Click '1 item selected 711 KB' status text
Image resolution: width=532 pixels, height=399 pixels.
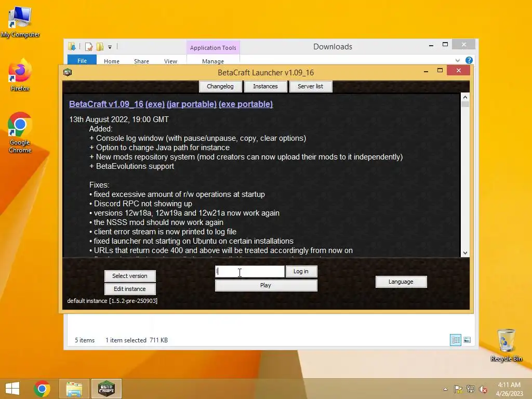[137, 340]
